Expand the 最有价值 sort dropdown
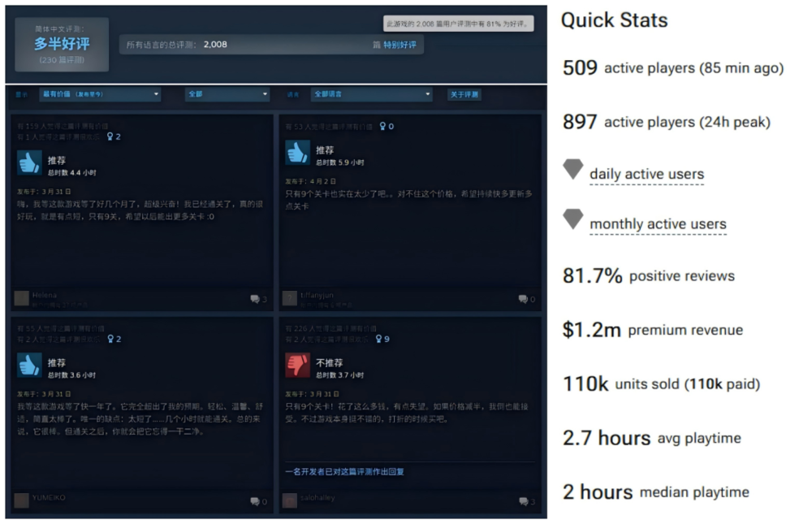The height and width of the screenshot is (524, 812). coord(100,95)
